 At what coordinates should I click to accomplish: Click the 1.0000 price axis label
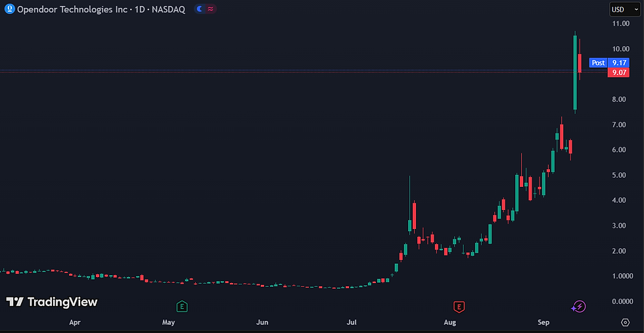click(622, 276)
